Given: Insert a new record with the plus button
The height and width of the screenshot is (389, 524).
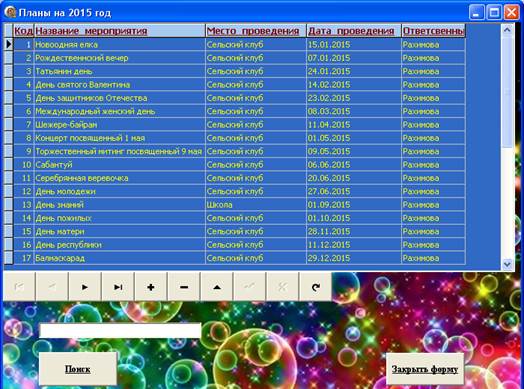Looking at the screenshot, I should (x=151, y=287).
